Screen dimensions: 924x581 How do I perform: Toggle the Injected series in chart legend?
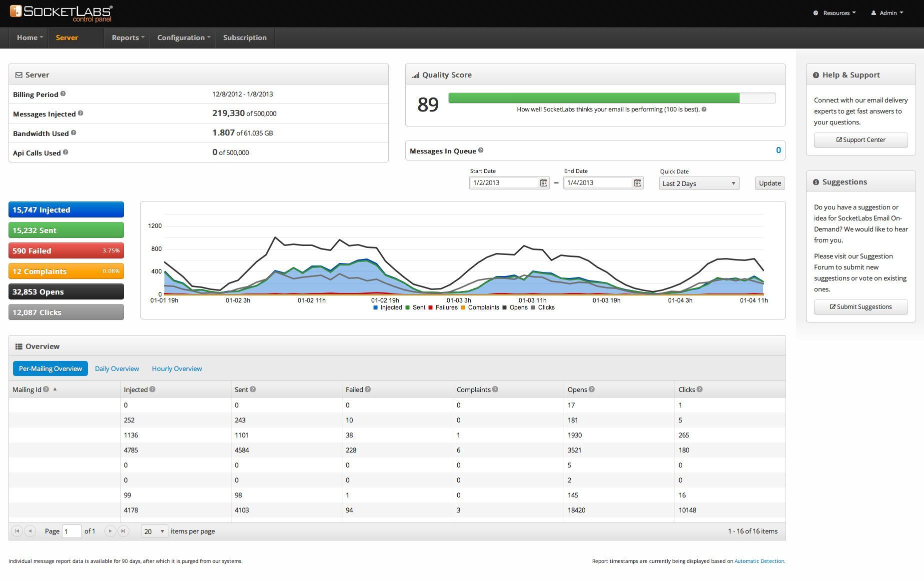[x=387, y=307]
